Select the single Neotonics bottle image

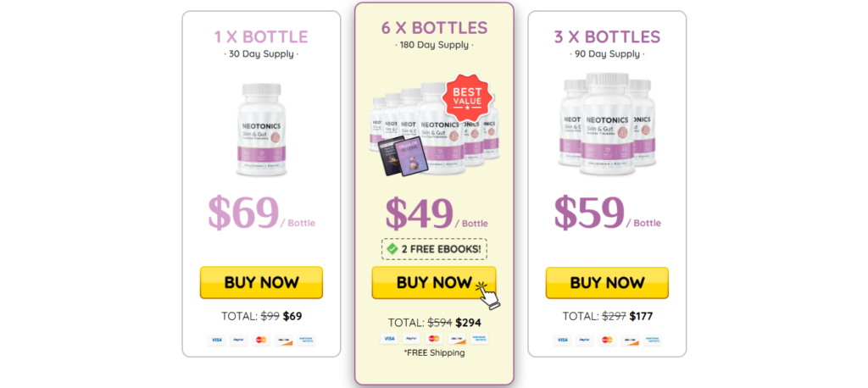(261, 130)
